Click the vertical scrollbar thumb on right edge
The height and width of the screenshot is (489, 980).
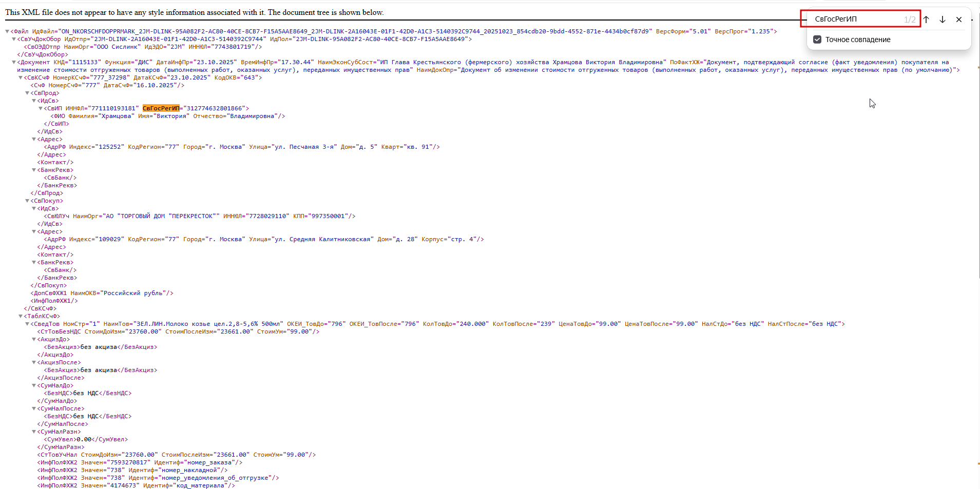[x=978, y=146]
